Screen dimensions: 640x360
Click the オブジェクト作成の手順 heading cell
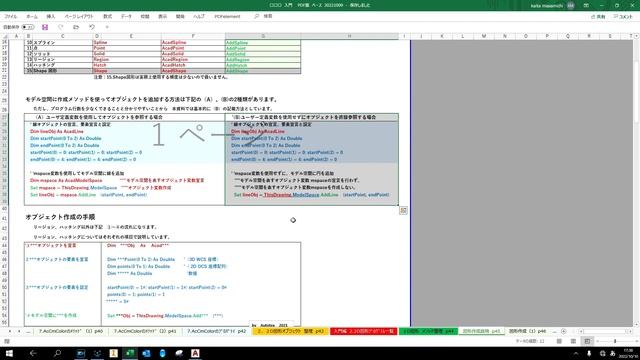60,217
